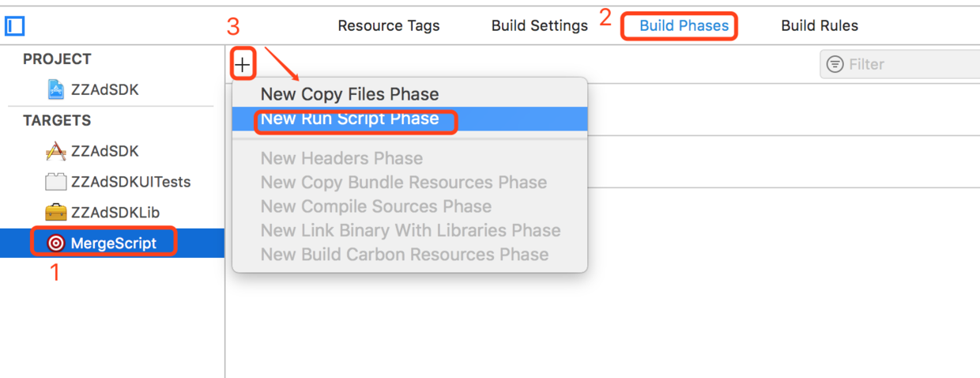Select the ZZAdSDK project entry
The width and height of the screenshot is (980, 378).
coord(104,89)
